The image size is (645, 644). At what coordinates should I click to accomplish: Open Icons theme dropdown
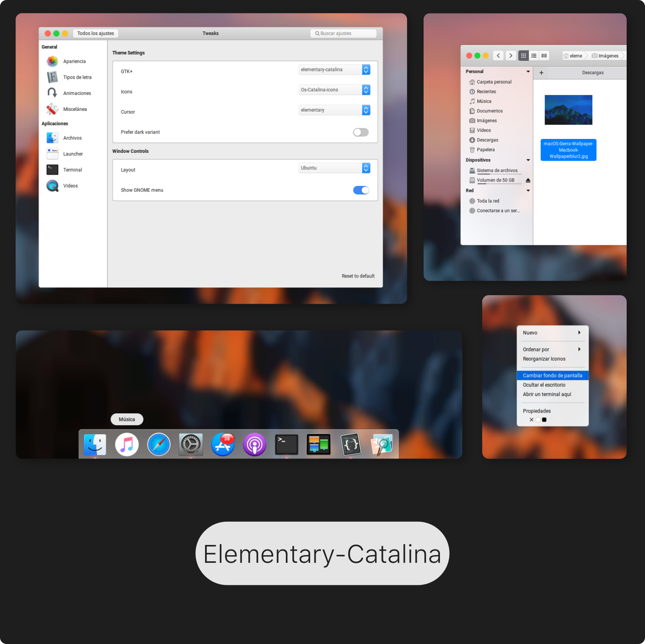click(334, 90)
